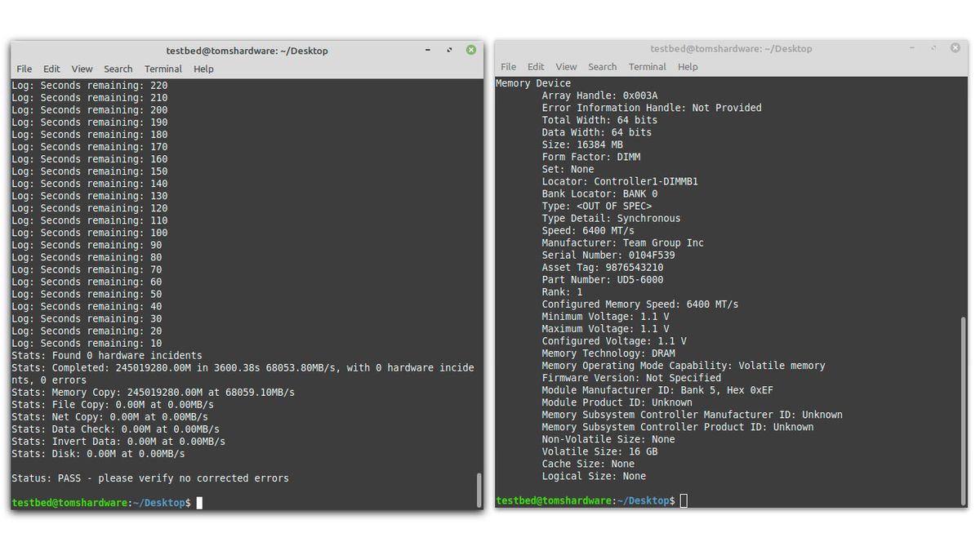Maximize the left terminal window
Image resolution: width=980 pixels, height=551 pixels.
point(449,51)
